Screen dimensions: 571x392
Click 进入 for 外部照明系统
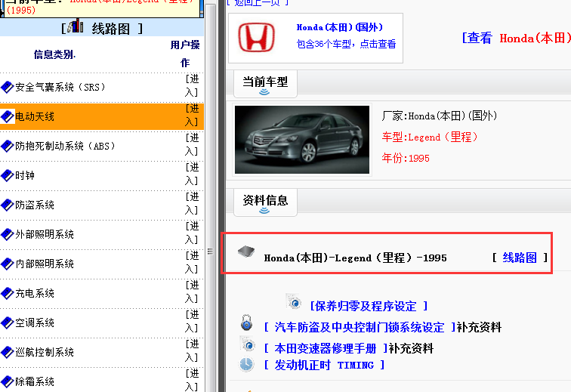point(192,233)
